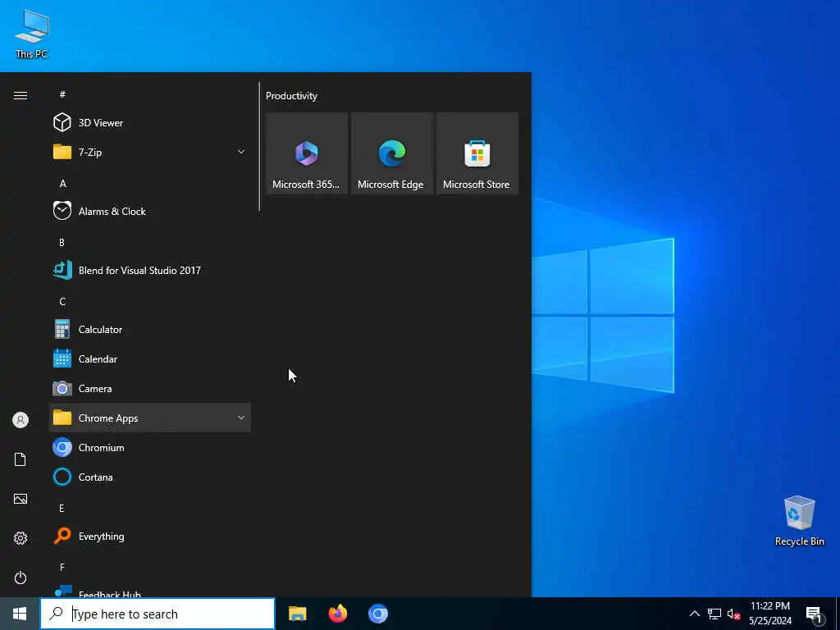
Task: Show hidden system tray icons
Action: pos(694,614)
